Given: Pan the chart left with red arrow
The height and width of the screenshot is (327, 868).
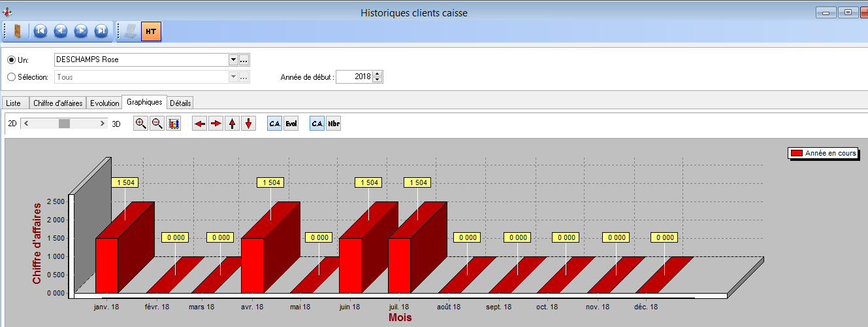Looking at the screenshot, I should [x=200, y=124].
